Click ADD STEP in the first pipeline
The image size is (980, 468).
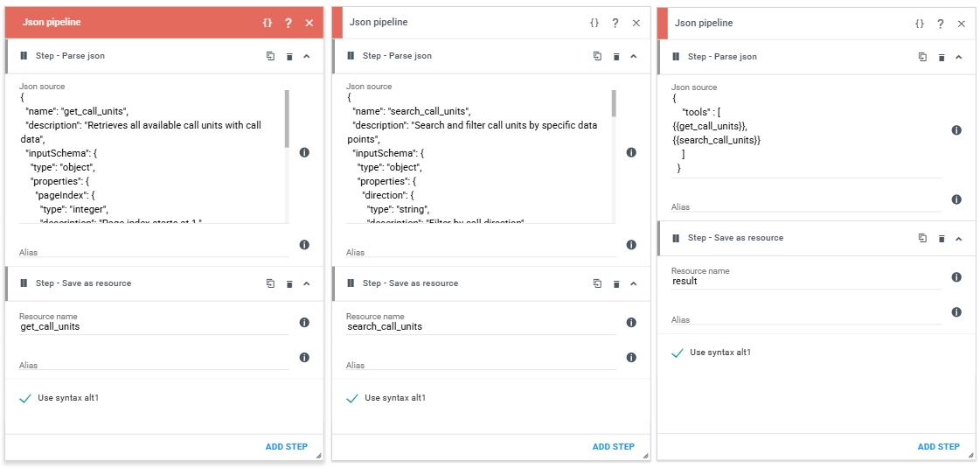286,447
